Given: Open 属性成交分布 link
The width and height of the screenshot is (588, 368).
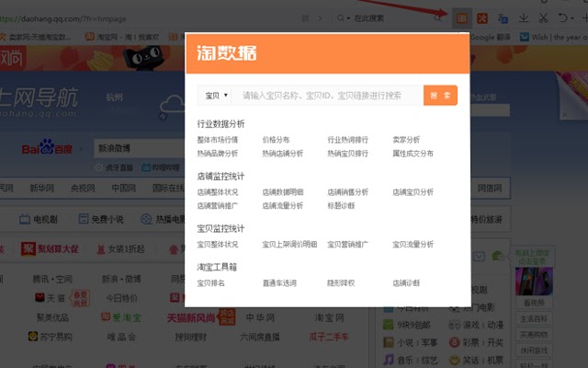Looking at the screenshot, I should coord(413,154).
